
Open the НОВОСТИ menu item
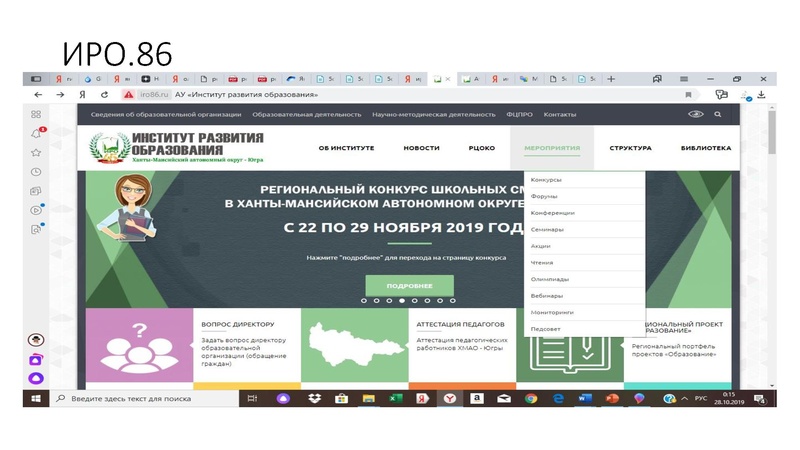click(x=421, y=148)
